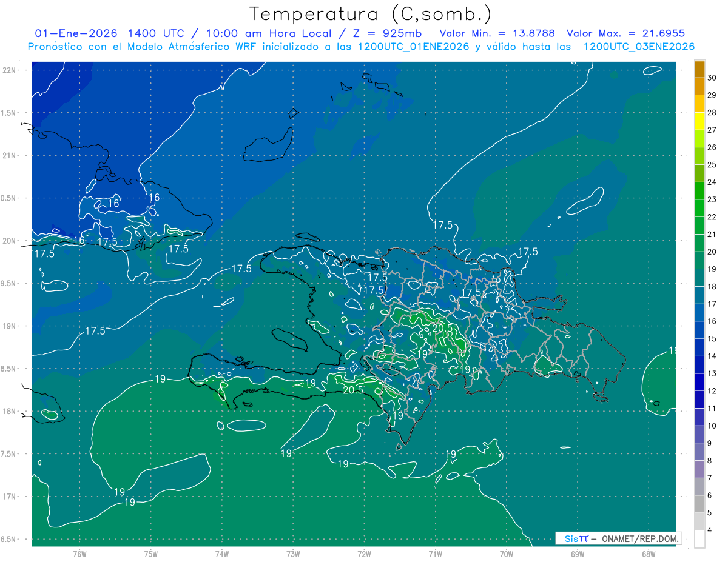728x562 pixels.
Task: Click the dark orange swatch above 30
Action: (x=699, y=69)
